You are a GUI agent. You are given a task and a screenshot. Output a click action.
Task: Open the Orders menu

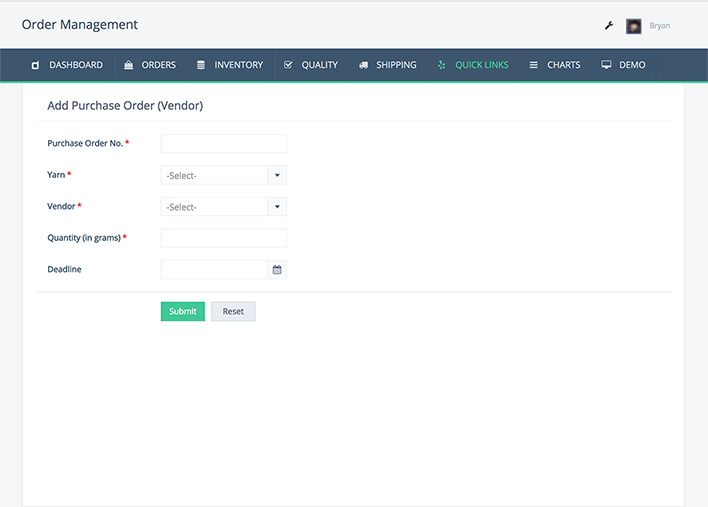150,65
